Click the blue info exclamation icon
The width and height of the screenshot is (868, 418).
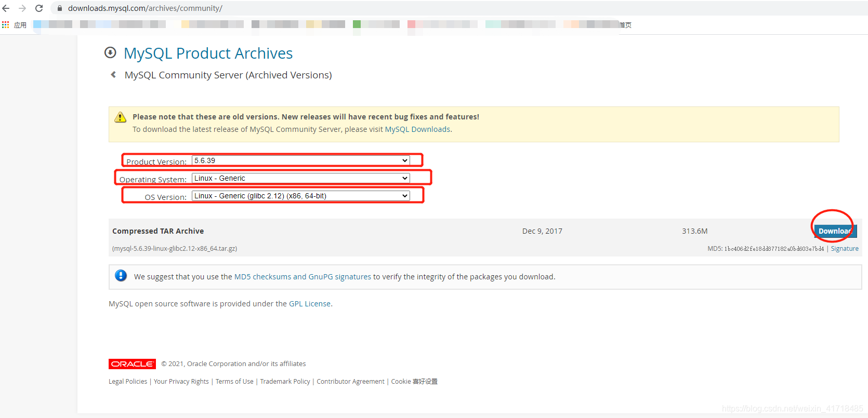pos(121,276)
